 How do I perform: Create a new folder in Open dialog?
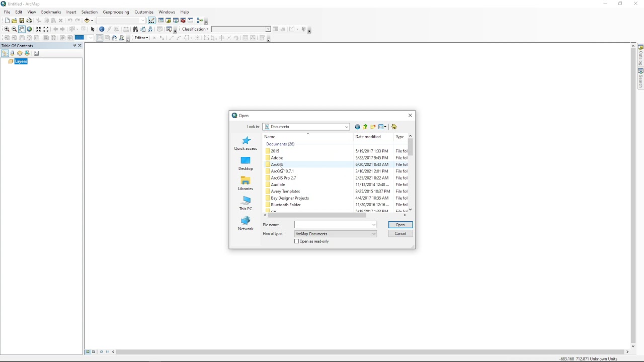pos(373,127)
